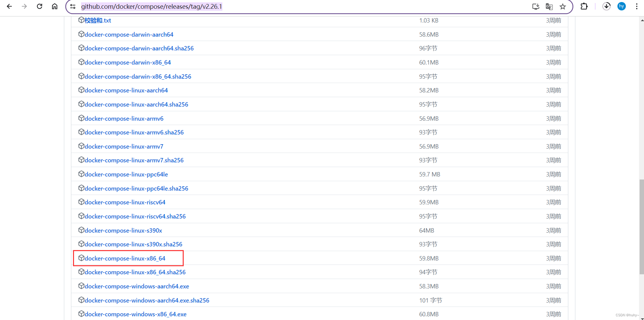Download docker-compose-linux-x86_64 binary
Viewport: 644px width, 320px height.
125,258
